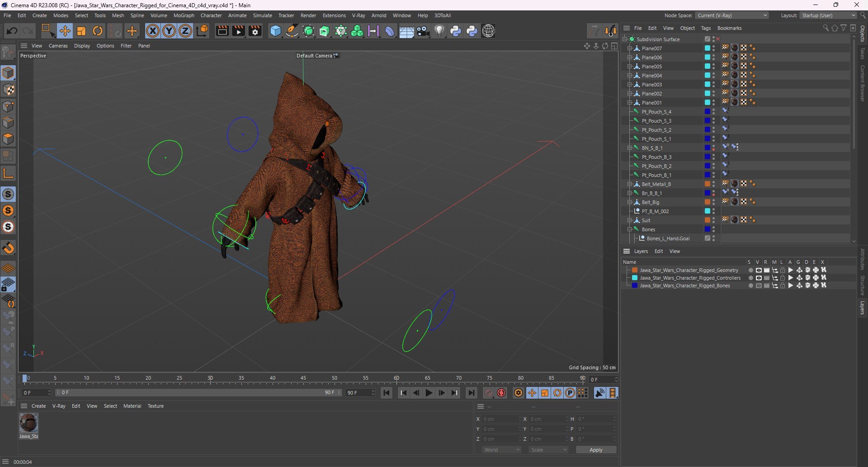Open material manager Create menu
868x467 pixels.
coord(38,406)
